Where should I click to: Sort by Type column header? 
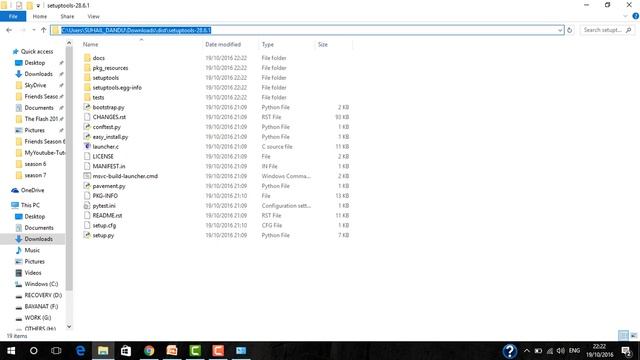point(268,44)
